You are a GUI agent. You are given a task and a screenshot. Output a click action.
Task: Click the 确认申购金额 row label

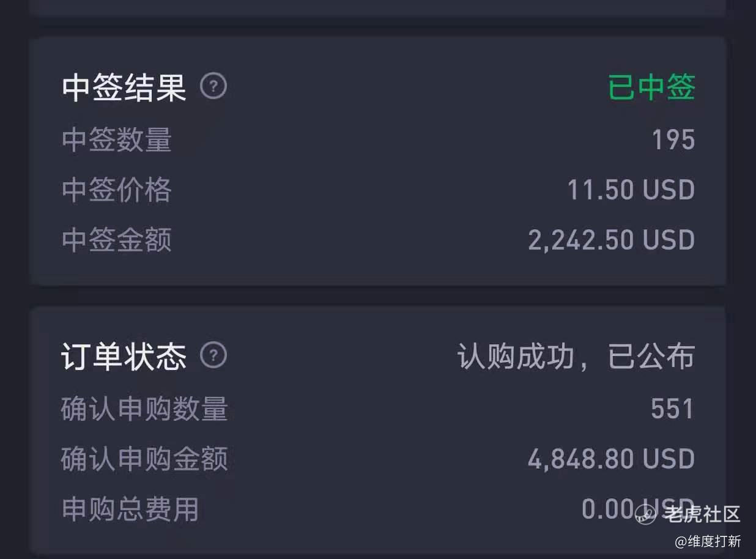click(x=145, y=459)
